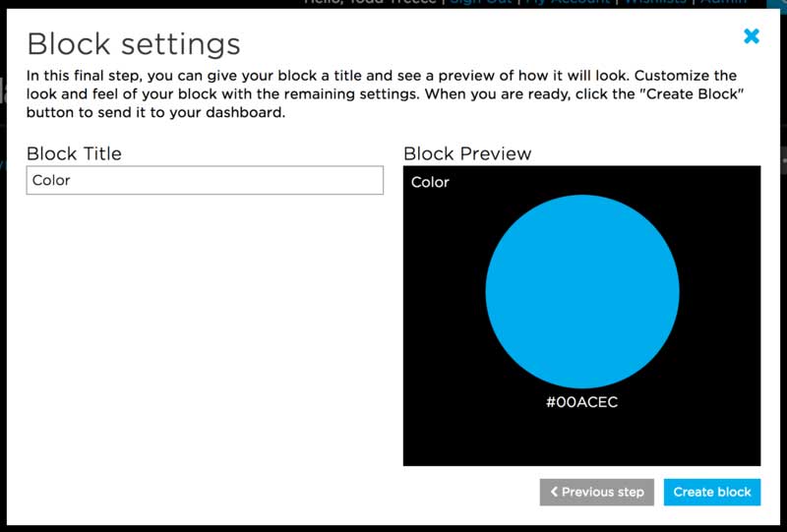Select the #00ACEC hex value label
Viewport: 787px width, 532px height.
581,402
